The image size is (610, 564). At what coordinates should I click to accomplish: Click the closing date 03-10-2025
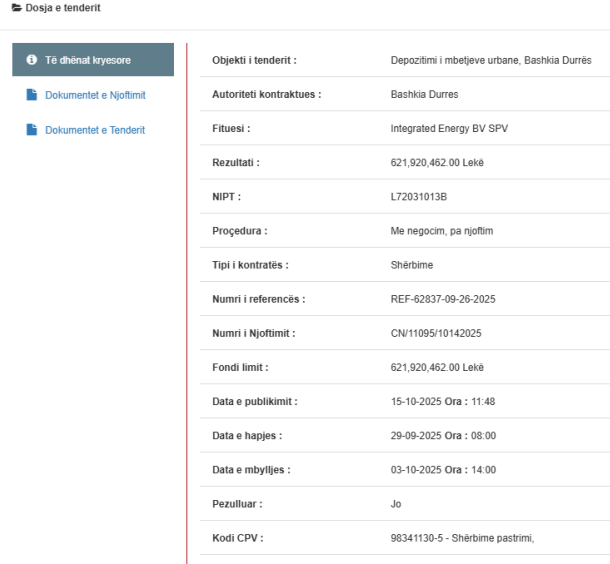point(417,470)
